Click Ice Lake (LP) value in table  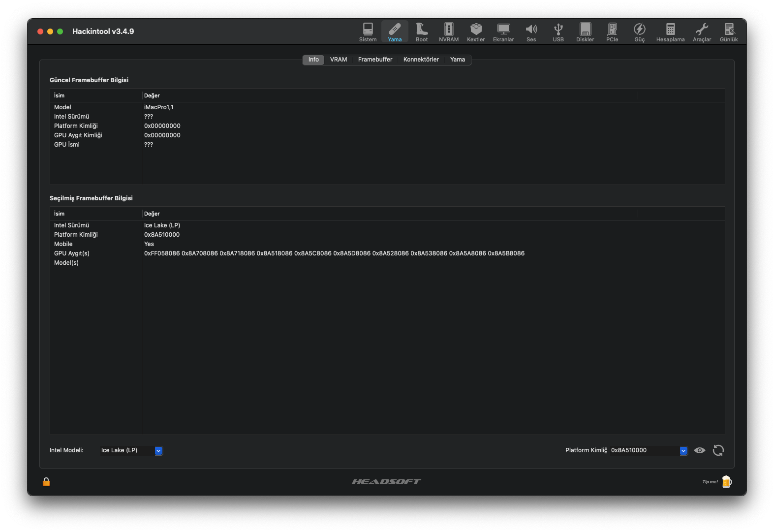(x=162, y=225)
